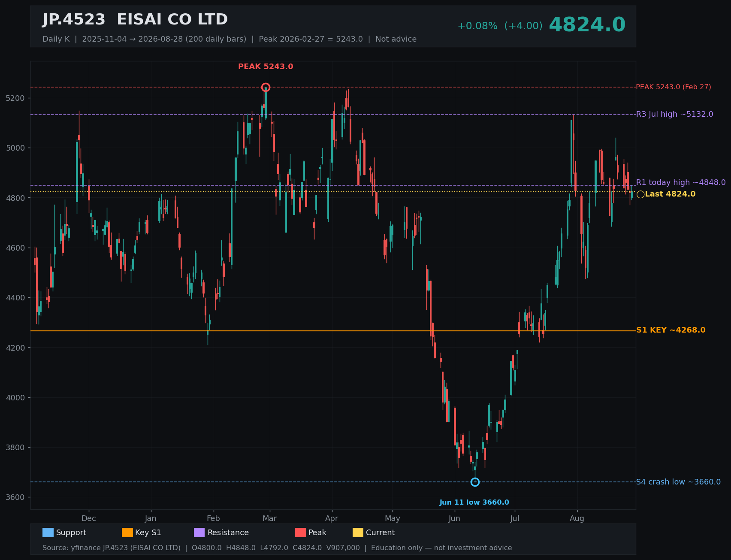This screenshot has width=731, height=560.
Task: Select the "R1 today high ~4848.0" label
Action: [681, 182]
